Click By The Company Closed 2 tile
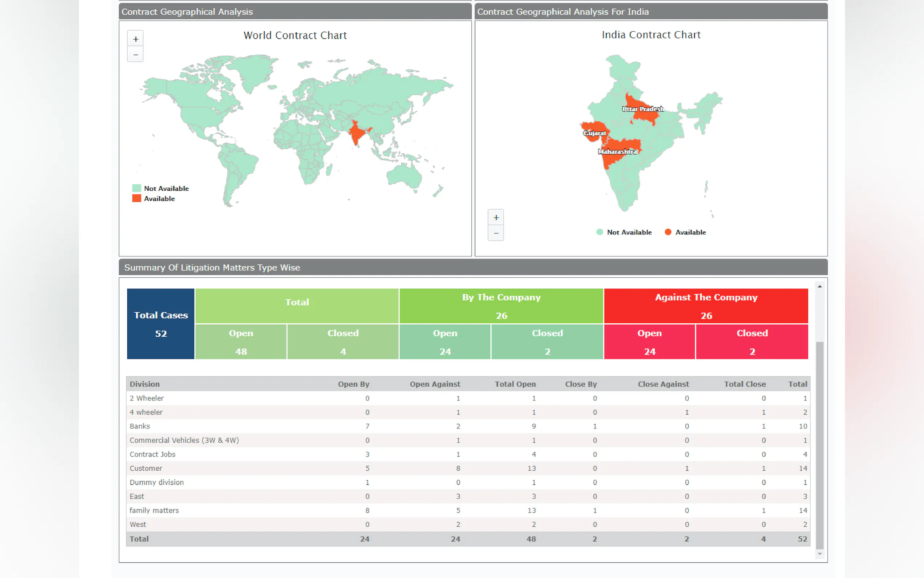924x578 pixels. pos(547,342)
